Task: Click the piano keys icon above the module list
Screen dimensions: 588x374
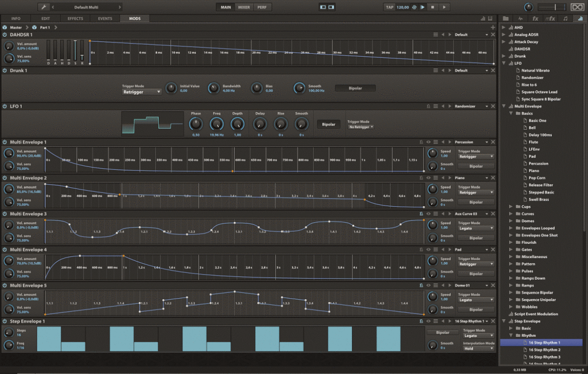Action: pyautogui.click(x=490, y=19)
